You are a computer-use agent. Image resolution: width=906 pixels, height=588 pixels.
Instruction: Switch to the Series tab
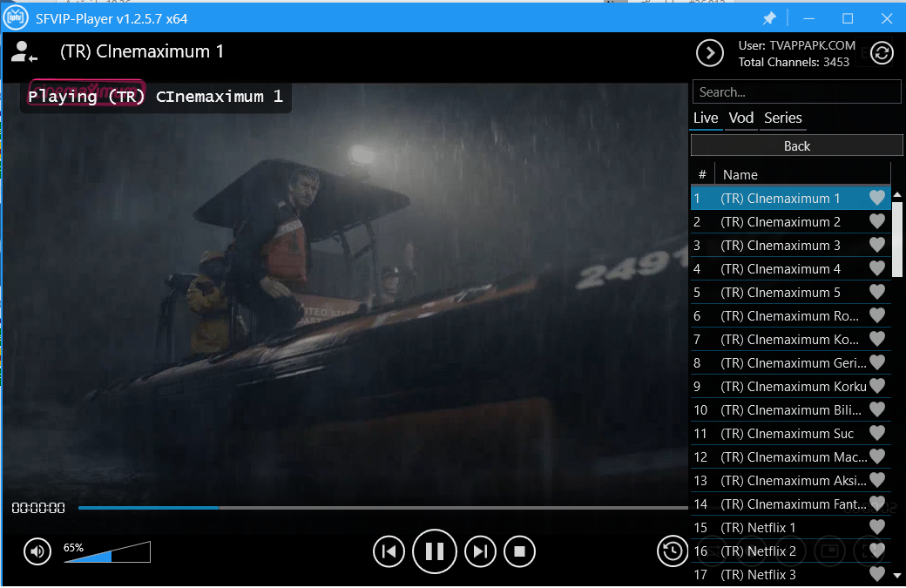click(x=782, y=118)
